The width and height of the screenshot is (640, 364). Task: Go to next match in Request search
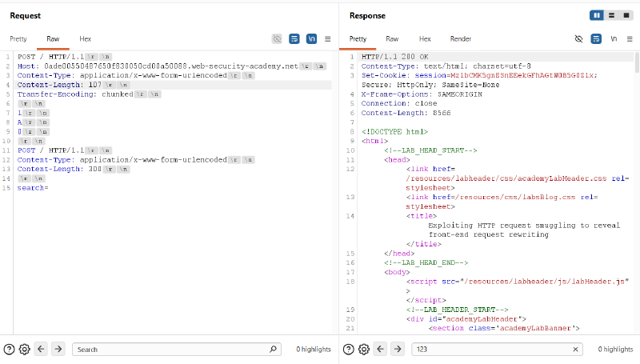(x=58, y=349)
